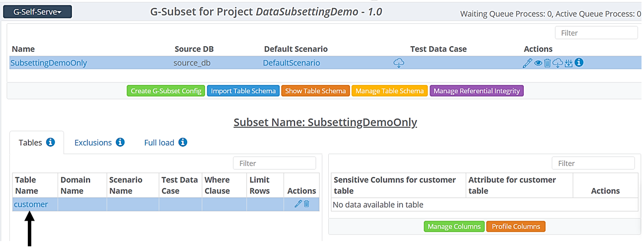Click the eye view icon for SubsettingDemoOnly
Viewport: 644px width, 251px height.
(x=538, y=63)
